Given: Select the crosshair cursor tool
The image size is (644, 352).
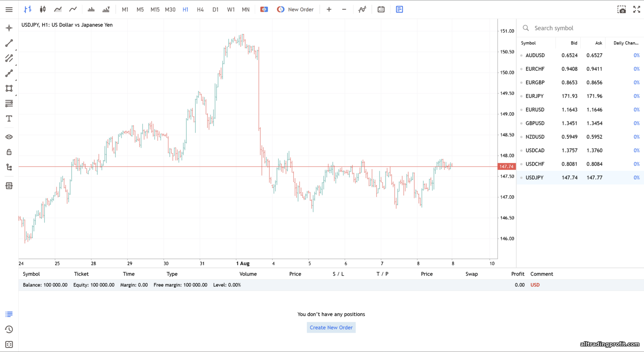Looking at the screenshot, I should [x=9, y=28].
